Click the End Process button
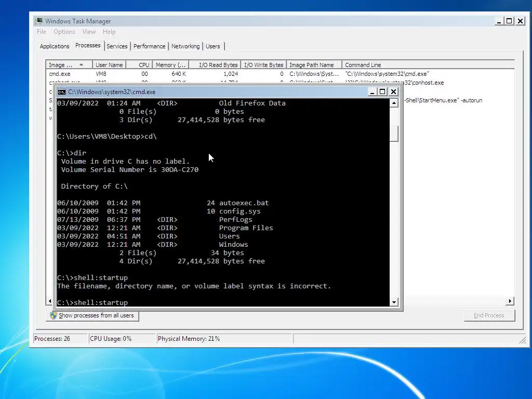 click(489, 315)
